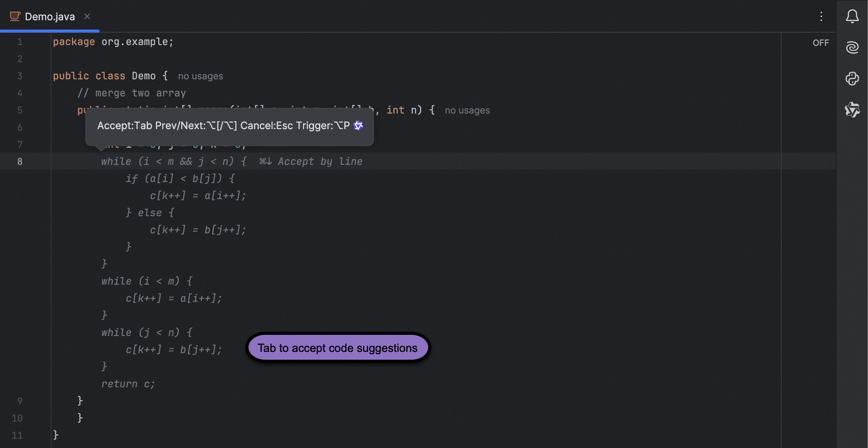Screen dimensions: 868x448
Task: Click line number 8 in the gutter
Action: pyautogui.click(x=20, y=161)
